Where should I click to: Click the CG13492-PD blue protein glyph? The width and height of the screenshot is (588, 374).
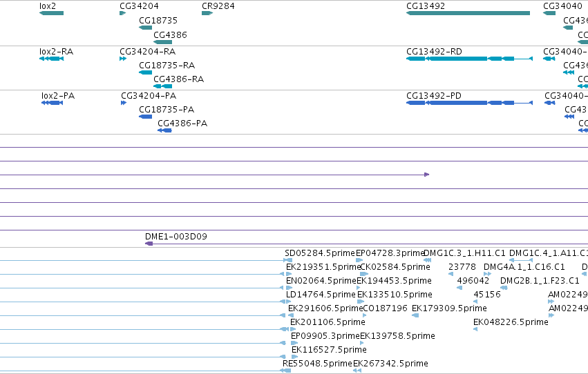click(x=469, y=103)
